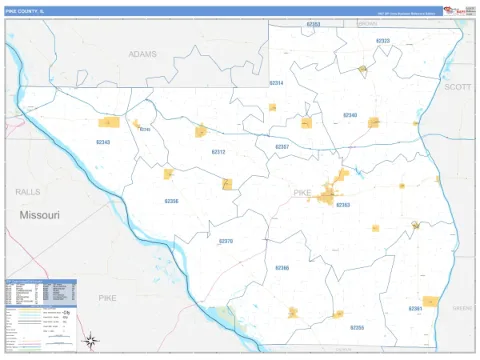480x360 pixels.
Task: Click the PIKE COUNTY, IL title bar text
Action: (x=25, y=11)
